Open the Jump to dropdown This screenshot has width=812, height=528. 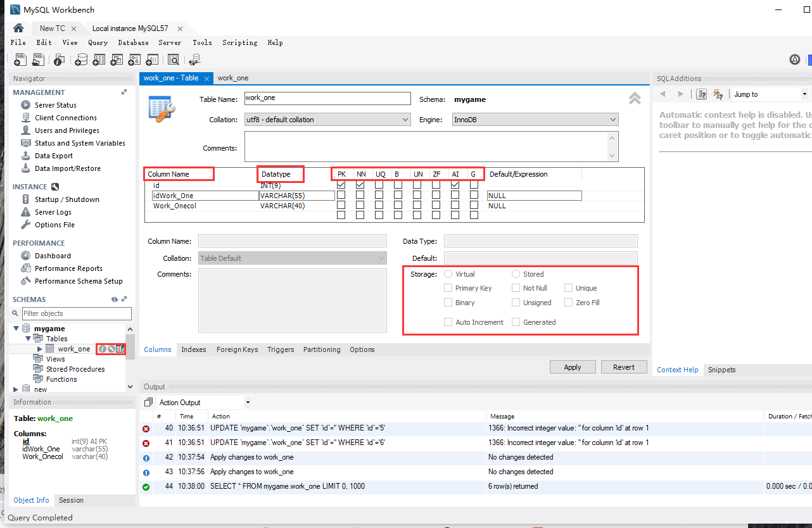pyautogui.click(x=770, y=94)
